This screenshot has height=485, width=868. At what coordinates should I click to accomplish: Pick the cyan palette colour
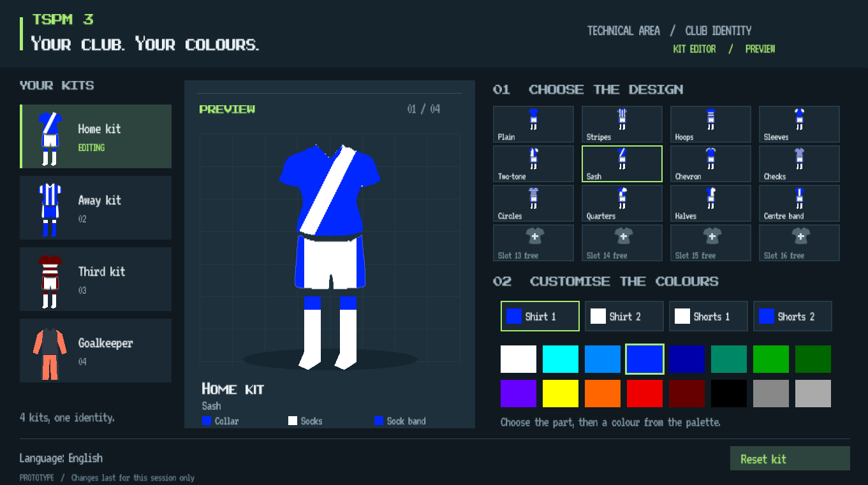tap(561, 359)
